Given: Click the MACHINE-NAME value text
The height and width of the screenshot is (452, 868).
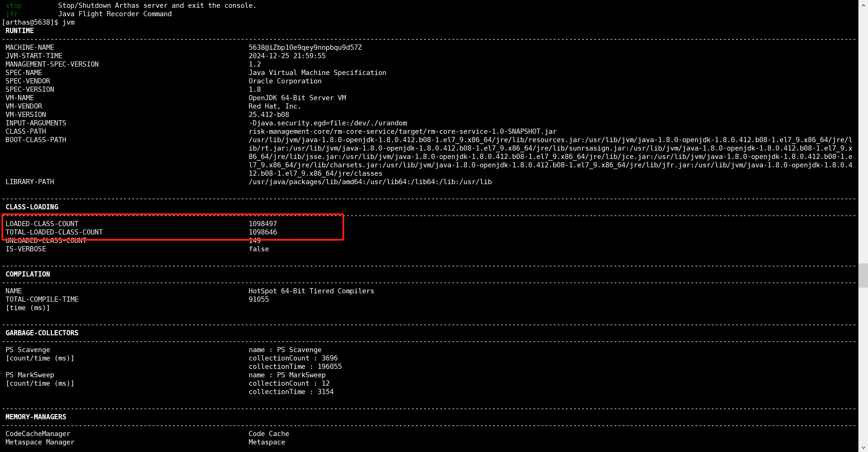Looking at the screenshot, I should coord(305,47).
